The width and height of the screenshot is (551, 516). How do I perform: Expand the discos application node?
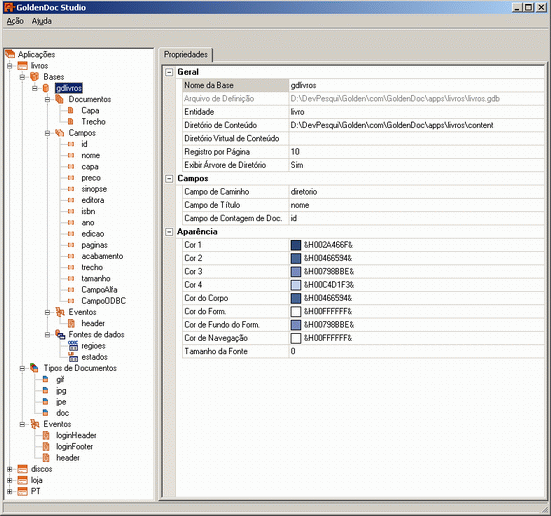click(10, 469)
